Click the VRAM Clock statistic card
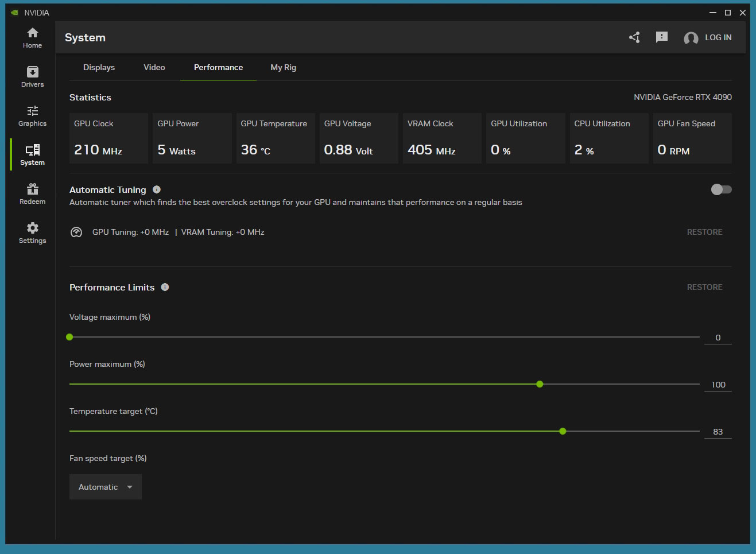The width and height of the screenshot is (756, 554). (x=442, y=138)
